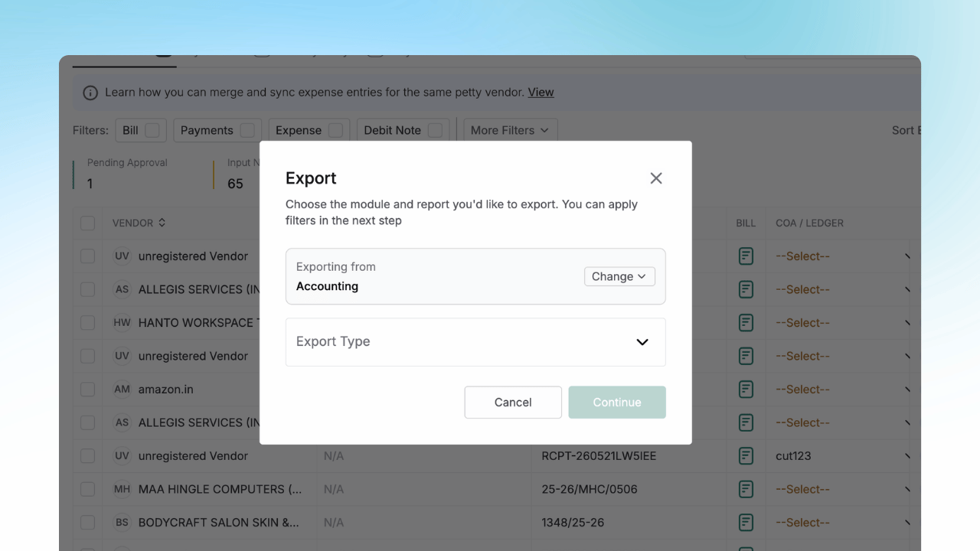This screenshot has width=980, height=551.
Task: Click the BILL column header
Action: coord(746,223)
